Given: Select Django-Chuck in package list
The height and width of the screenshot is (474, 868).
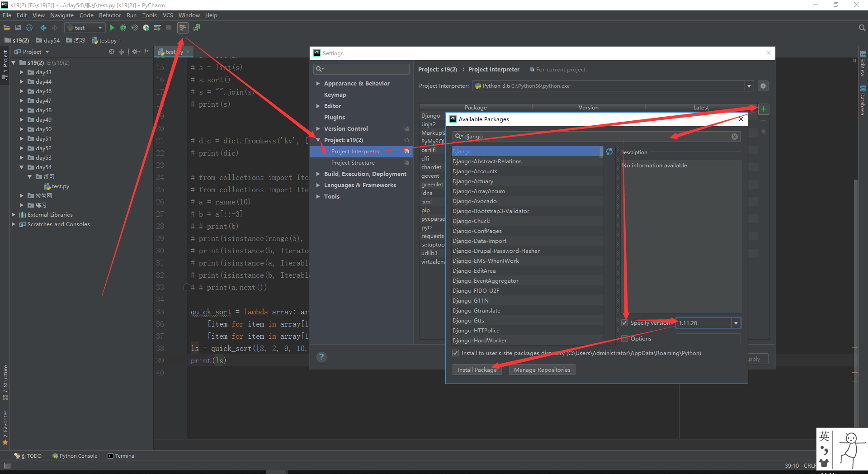Looking at the screenshot, I should [527, 221].
